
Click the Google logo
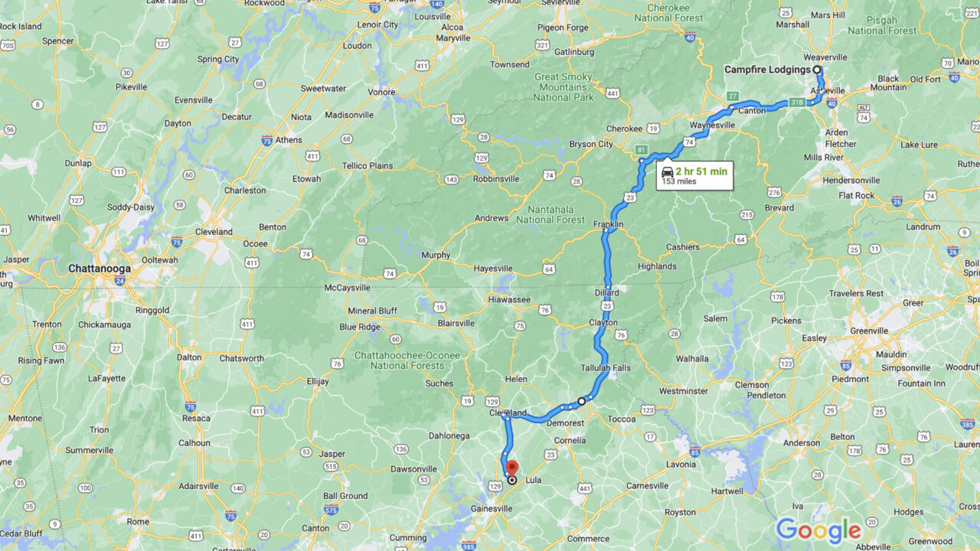pos(818,530)
